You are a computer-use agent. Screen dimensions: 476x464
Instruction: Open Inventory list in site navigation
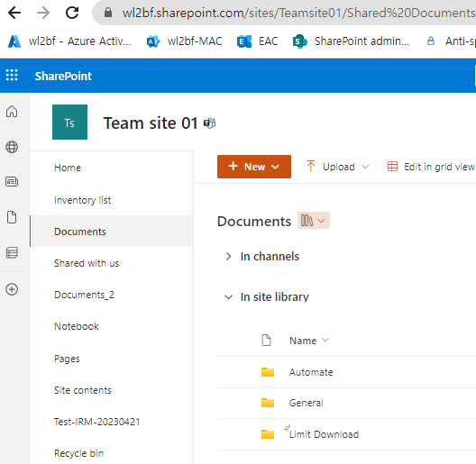coord(83,200)
